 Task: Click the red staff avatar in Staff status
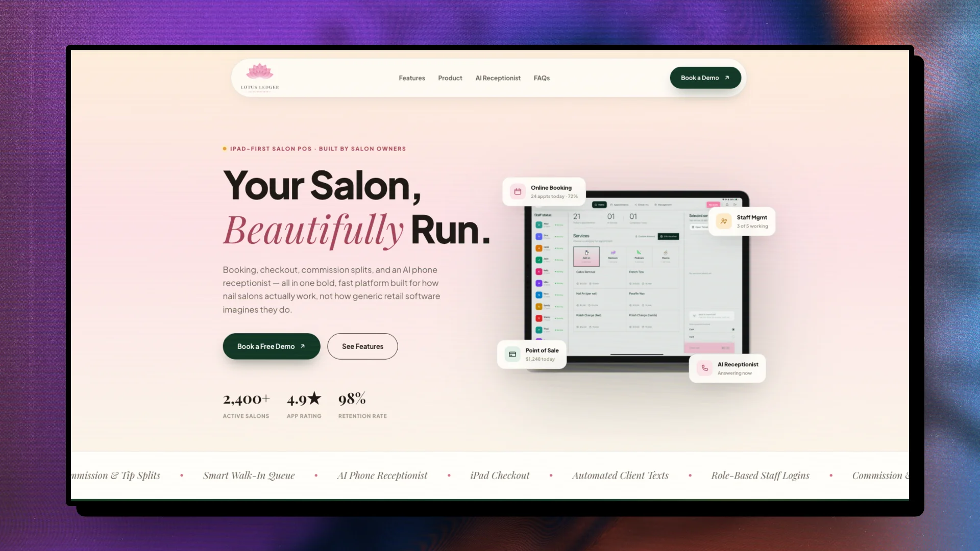tap(539, 318)
